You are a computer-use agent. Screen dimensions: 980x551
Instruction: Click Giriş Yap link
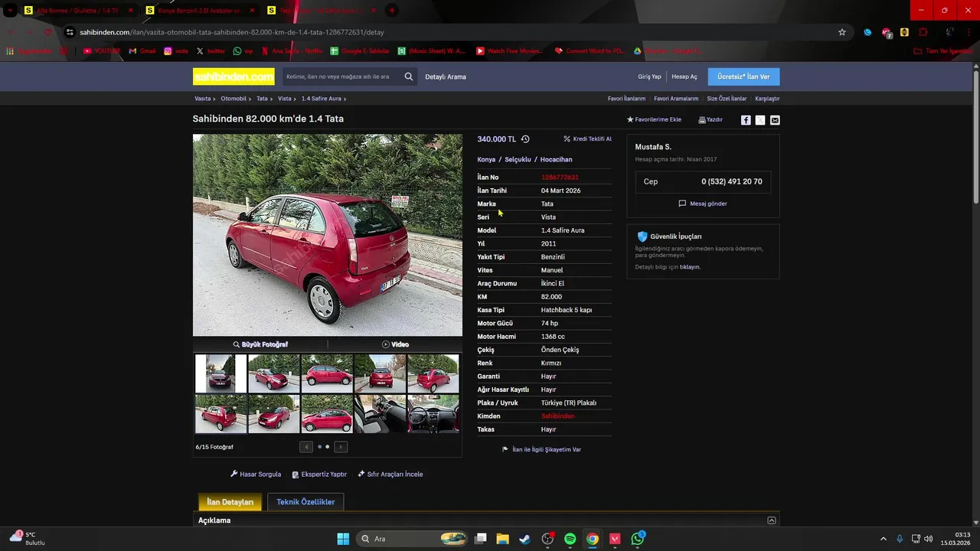coord(649,77)
